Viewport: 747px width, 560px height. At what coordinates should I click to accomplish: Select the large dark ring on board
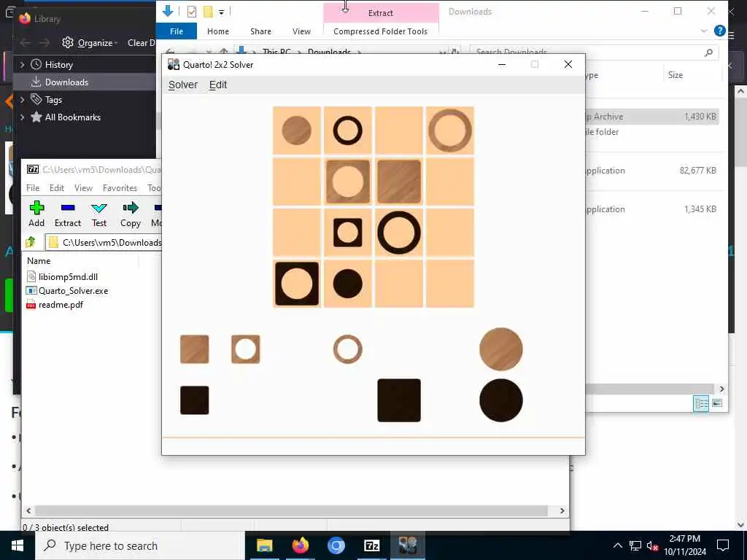399,233
